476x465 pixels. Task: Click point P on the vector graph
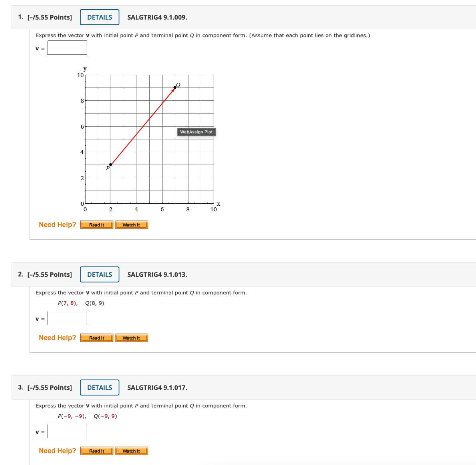click(x=111, y=164)
